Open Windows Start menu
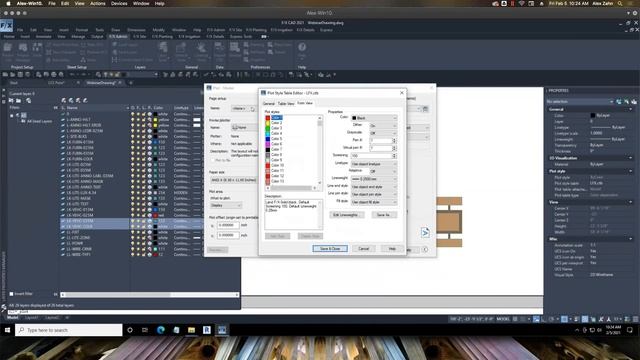 point(7,330)
